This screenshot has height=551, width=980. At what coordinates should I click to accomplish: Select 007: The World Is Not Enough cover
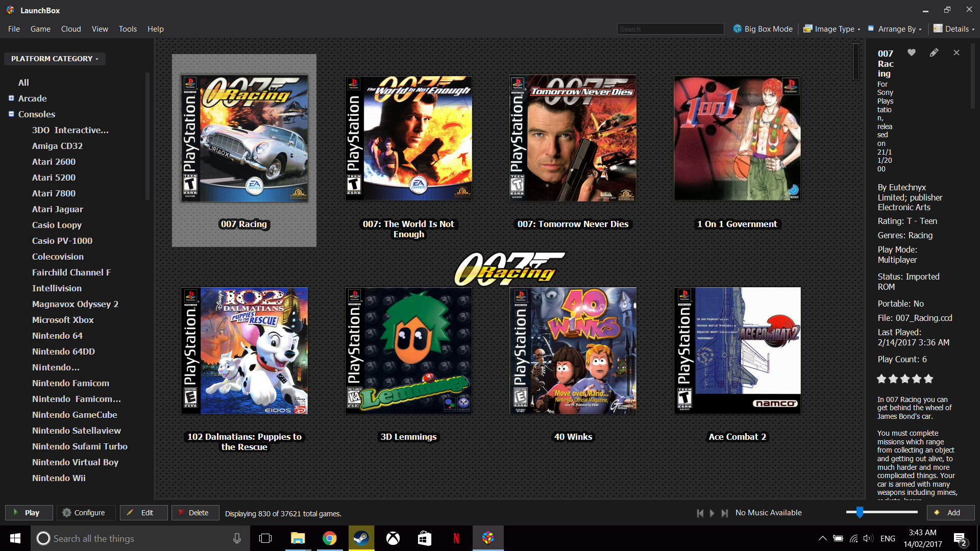tap(409, 138)
